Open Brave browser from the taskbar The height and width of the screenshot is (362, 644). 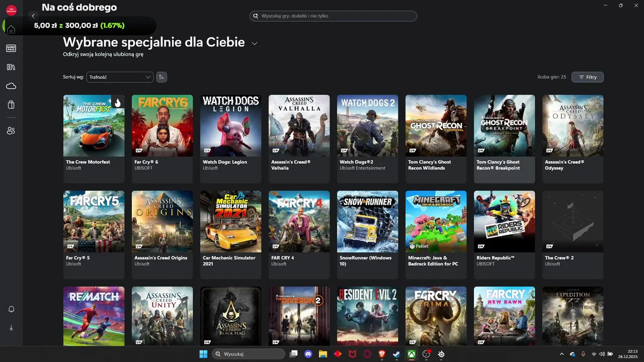[x=382, y=354]
